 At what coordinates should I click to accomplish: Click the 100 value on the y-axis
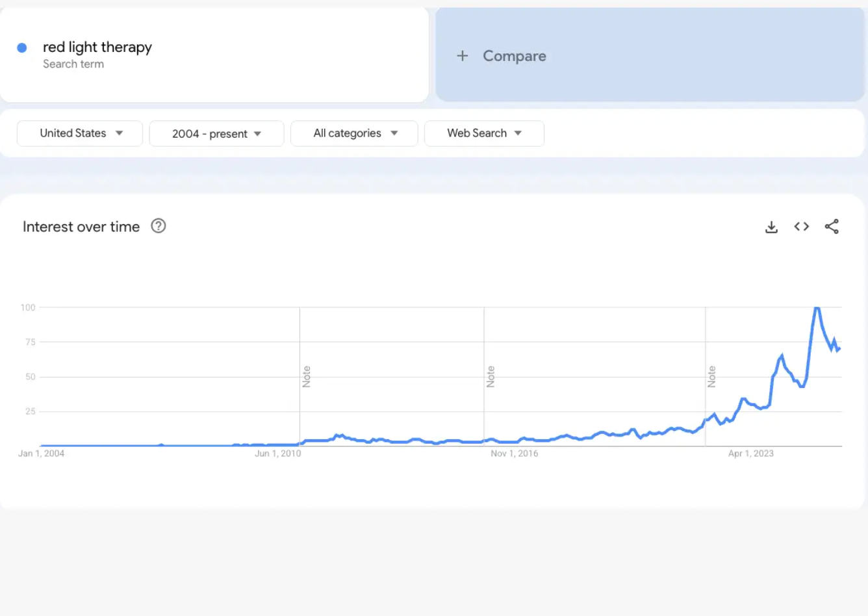pyautogui.click(x=28, y=307)
